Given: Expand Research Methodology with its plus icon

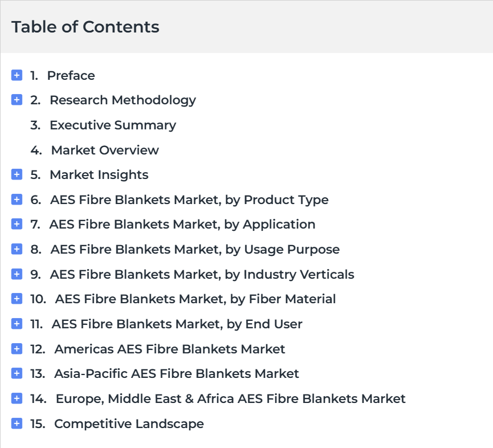Looking at the screenshot, I should [x=17, y=100].
